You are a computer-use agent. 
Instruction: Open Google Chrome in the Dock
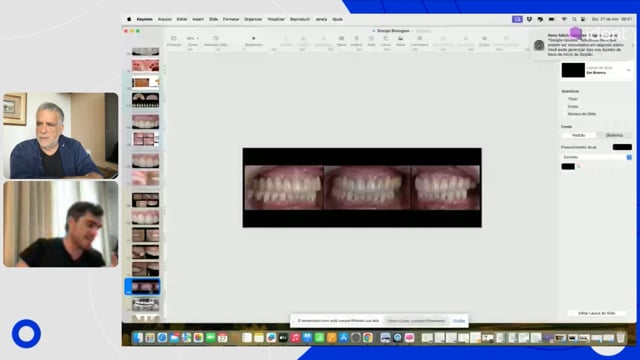pos(368,338)
